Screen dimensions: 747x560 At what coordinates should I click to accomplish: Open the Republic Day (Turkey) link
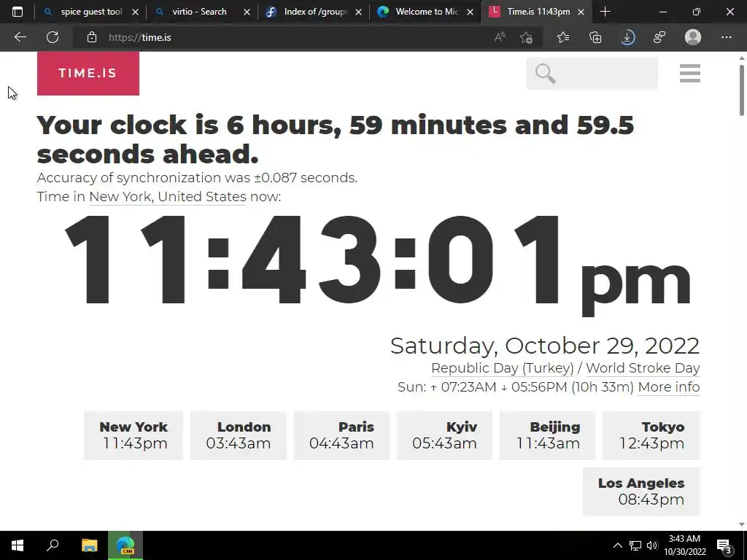[502, 368]
